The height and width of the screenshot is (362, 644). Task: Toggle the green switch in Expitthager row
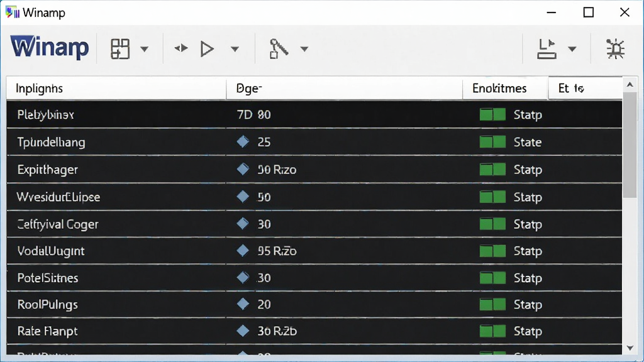pos(492,170)
